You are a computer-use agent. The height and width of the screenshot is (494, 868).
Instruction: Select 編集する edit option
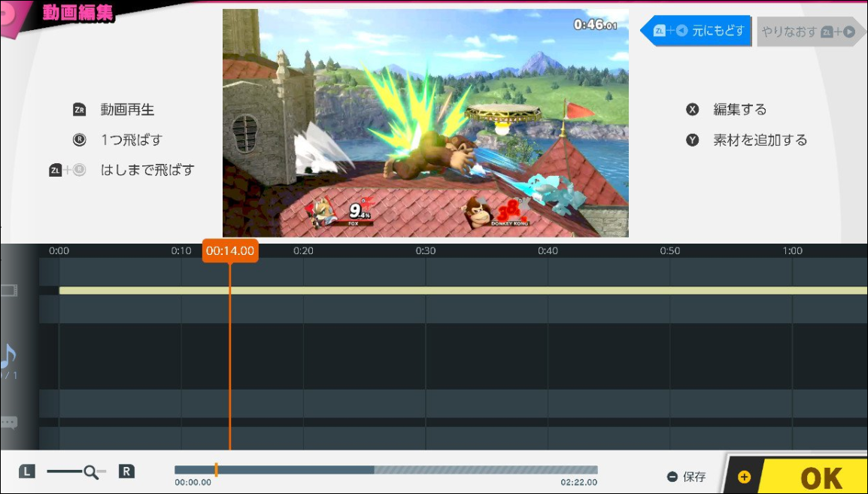coord(739,110)
